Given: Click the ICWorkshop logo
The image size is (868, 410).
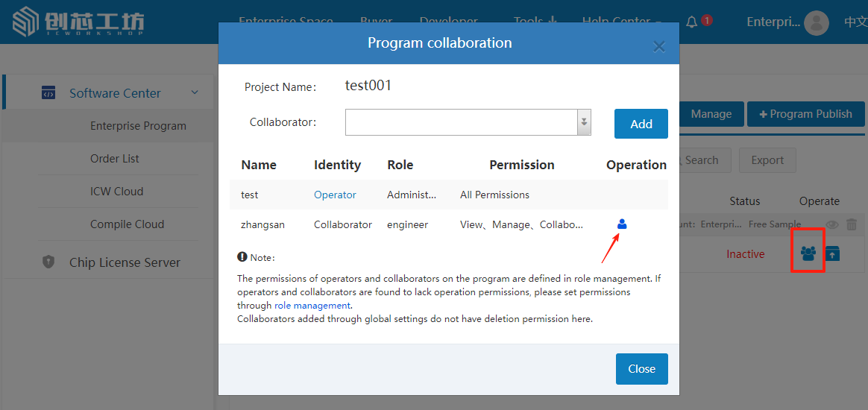Looking at the screenshot, I should point(78,22).
